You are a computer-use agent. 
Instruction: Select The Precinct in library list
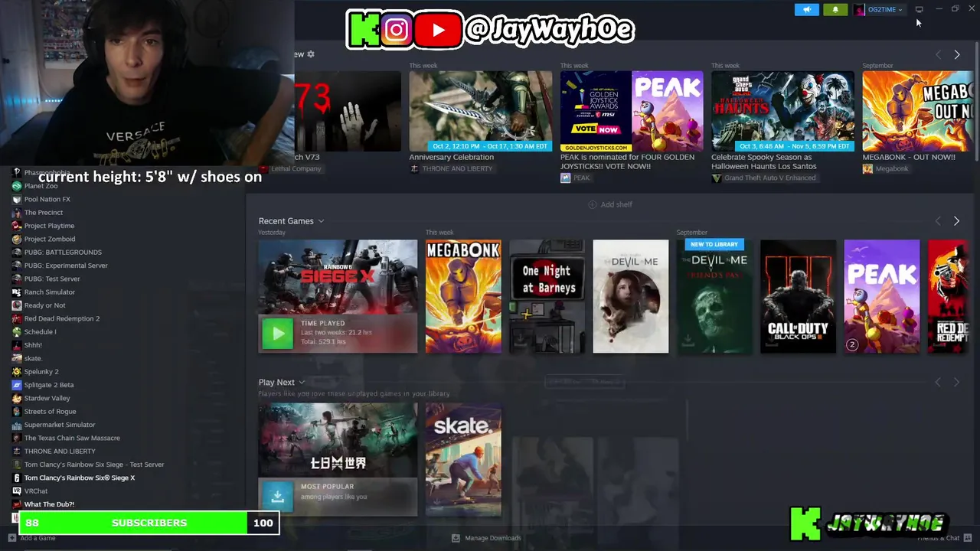44,212
